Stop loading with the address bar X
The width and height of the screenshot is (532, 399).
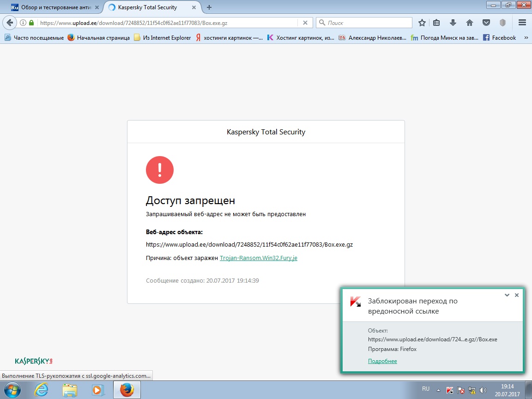pos(305,23)
